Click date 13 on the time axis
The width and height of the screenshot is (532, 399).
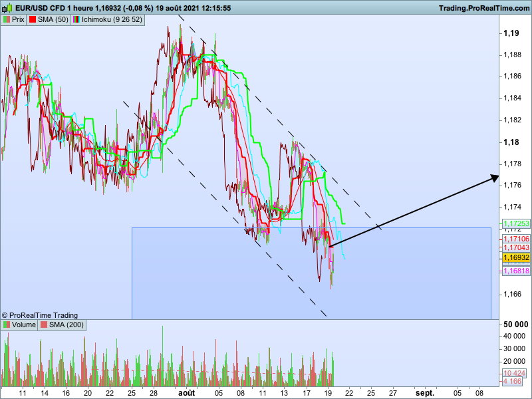pyautogui.click(x=284, y=393)
